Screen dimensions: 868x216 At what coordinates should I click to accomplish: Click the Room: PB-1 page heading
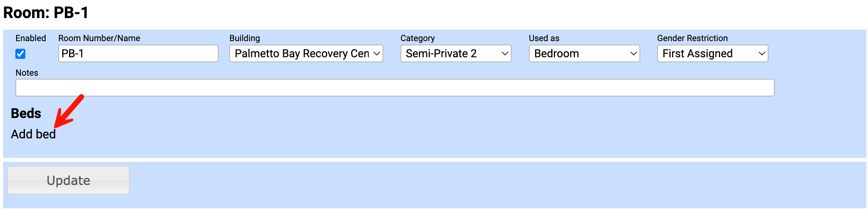(x=46, y=13)
